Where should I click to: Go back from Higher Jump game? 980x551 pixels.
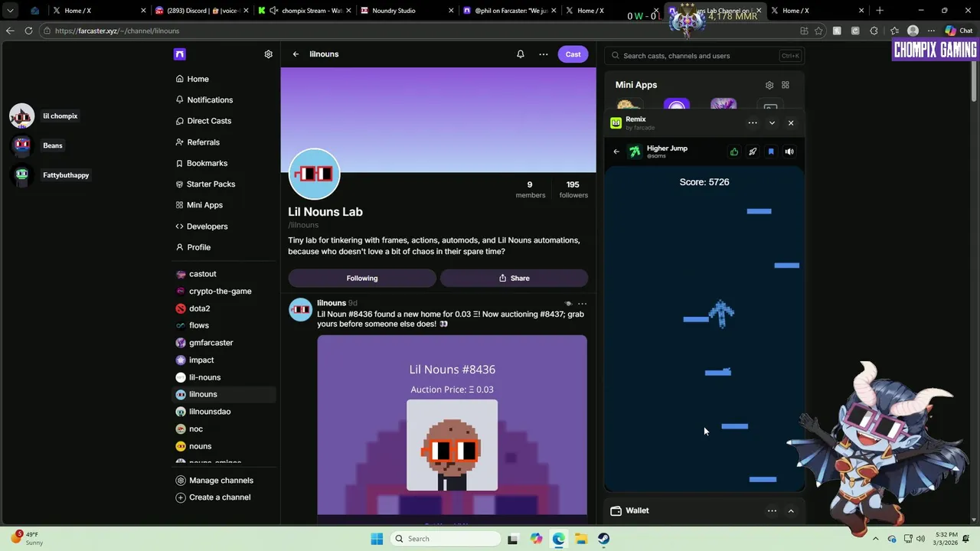coord(616,152)
